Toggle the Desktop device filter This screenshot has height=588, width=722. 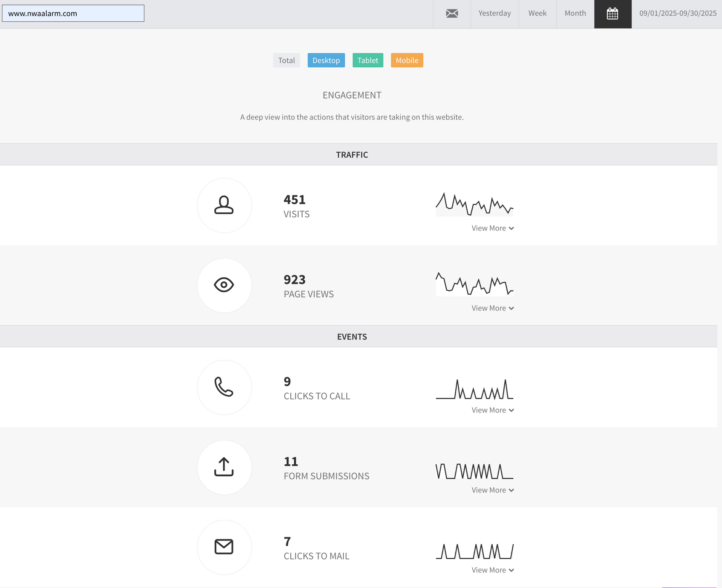coord(326,60)
